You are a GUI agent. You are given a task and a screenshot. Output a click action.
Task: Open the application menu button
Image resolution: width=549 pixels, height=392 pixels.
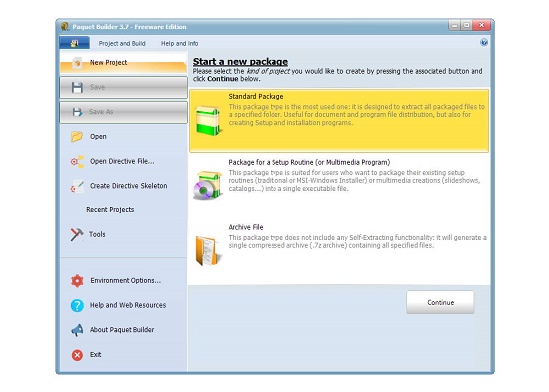(74, 43)
